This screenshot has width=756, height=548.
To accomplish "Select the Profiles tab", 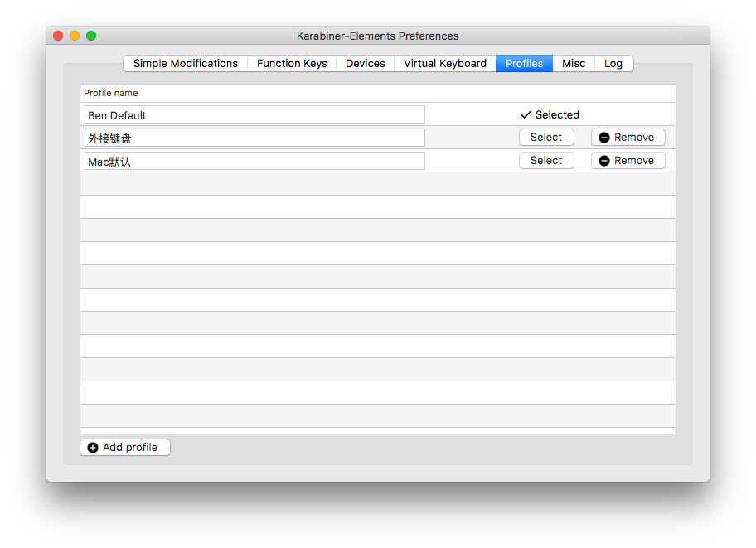I will 524,64.
